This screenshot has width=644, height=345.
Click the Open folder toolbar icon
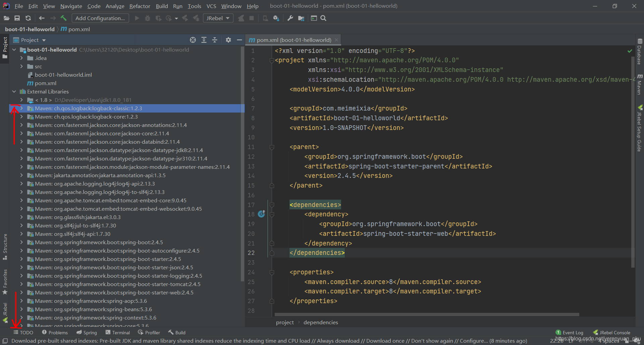pos(6,18)
